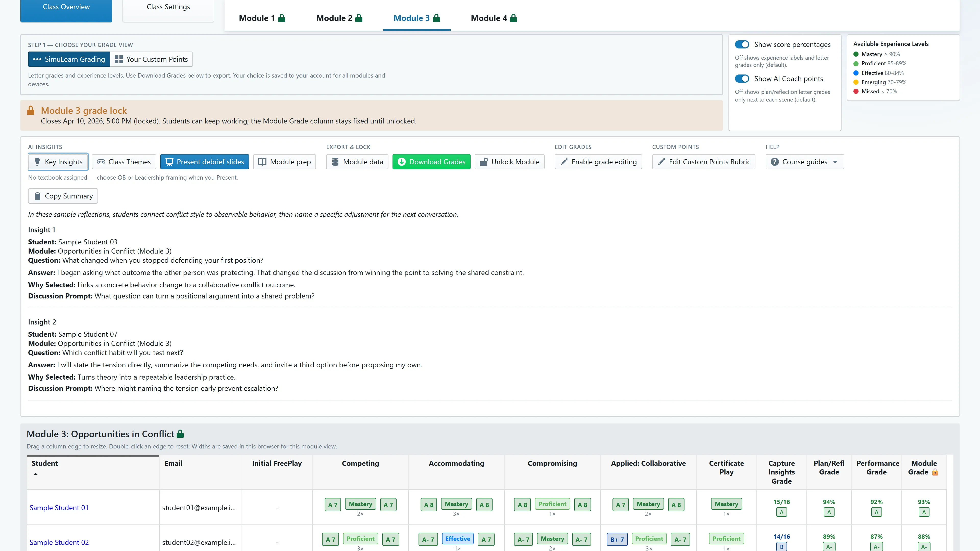Click green Mastery legend dot
The height and width of the screenshot is (551, 980).
(856, 54)
